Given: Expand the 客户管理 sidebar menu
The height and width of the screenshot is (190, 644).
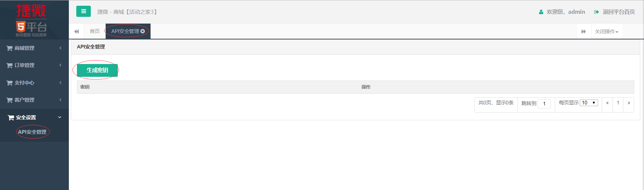Looking at the screenshot, I should click(x=34, y=100).
